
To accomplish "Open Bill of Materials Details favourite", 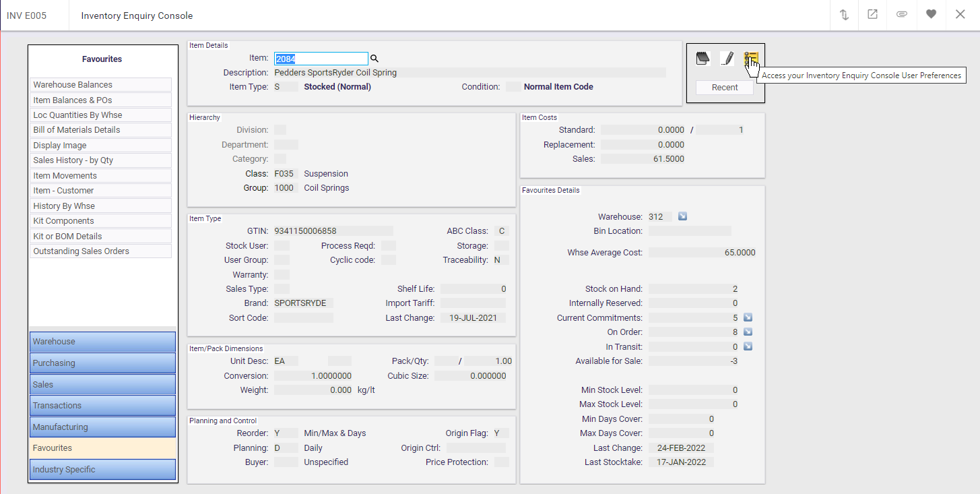I will [101, 129].
